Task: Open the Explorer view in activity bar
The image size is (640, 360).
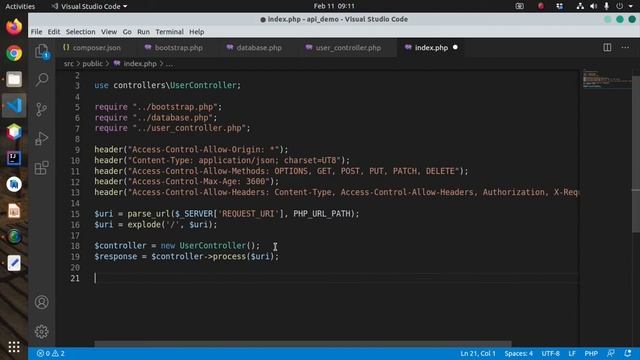Action: [42, 52]
